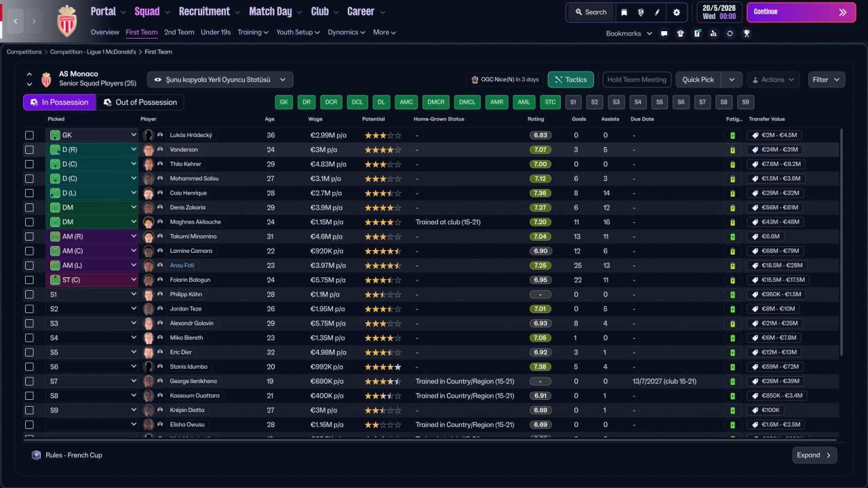Switch to Out of Possession view

140,102
